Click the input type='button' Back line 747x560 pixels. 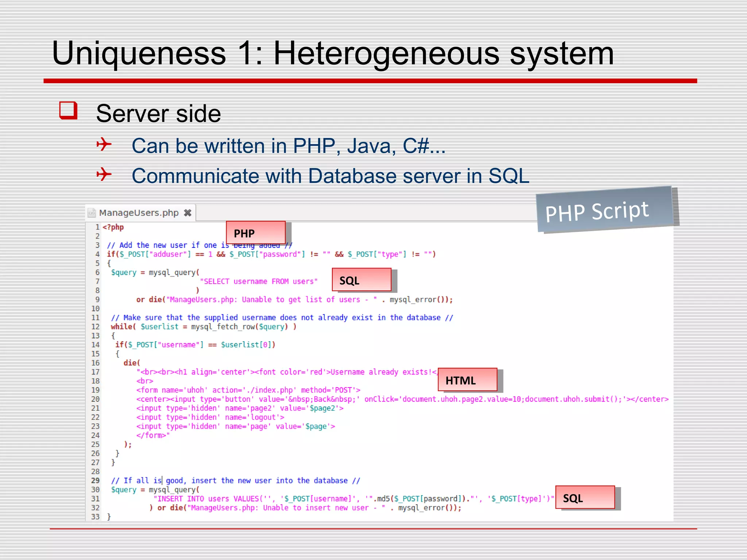(403, 399)
